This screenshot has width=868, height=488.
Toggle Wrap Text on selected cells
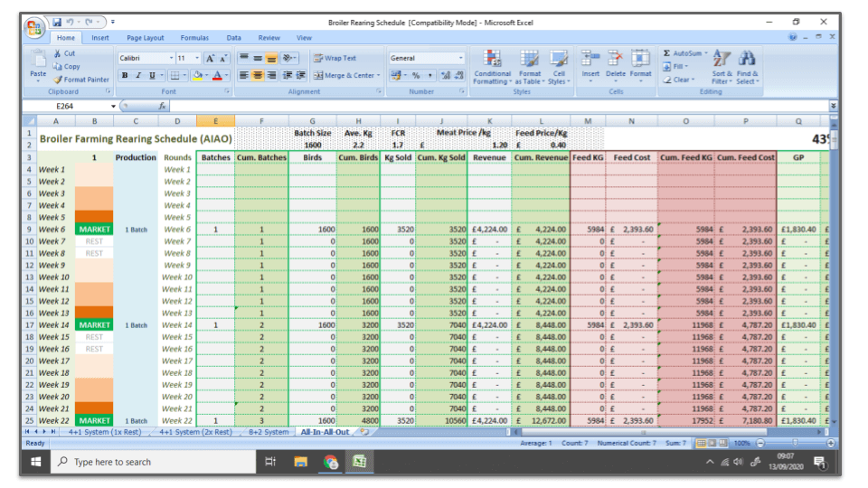[x=335, y=58]
